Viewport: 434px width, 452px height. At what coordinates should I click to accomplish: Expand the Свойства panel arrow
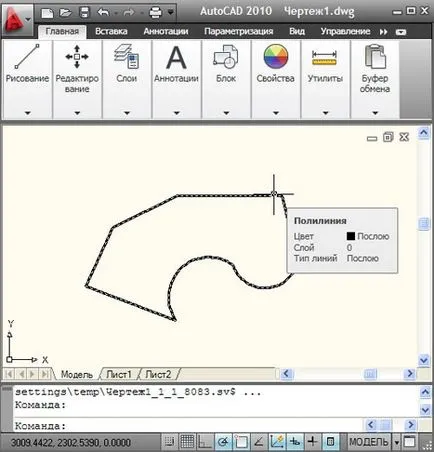[276, 113]
